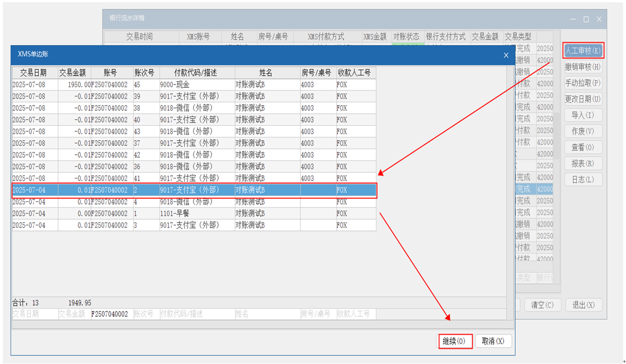626x364 pixels.
Task: Select the row with 账次号 37
Action: 194,143
